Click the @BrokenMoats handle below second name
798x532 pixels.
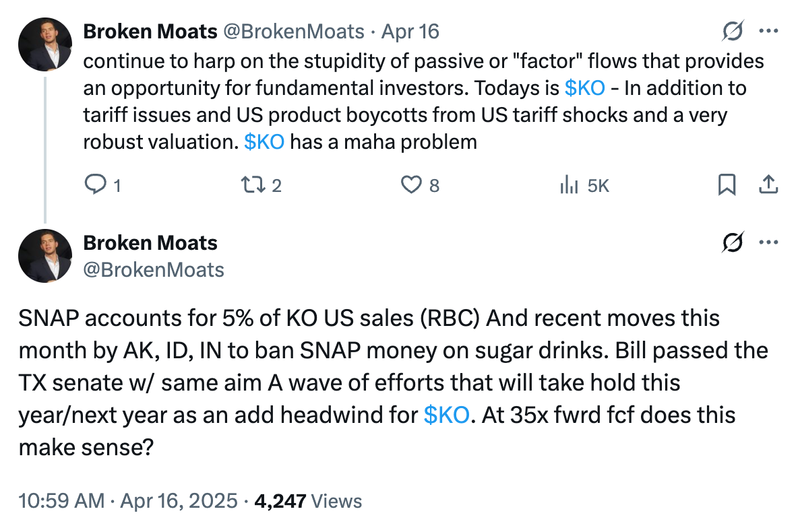point(154,270)
